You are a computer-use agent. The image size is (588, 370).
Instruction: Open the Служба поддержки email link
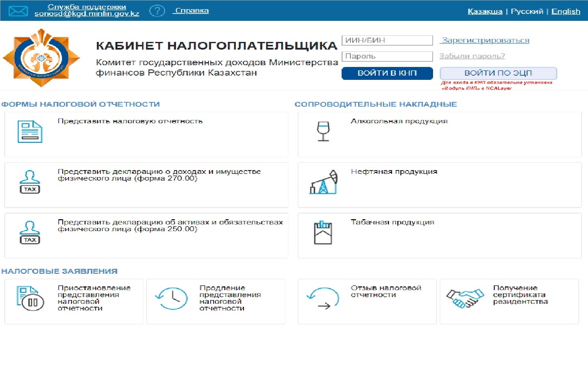coord(87,10)
